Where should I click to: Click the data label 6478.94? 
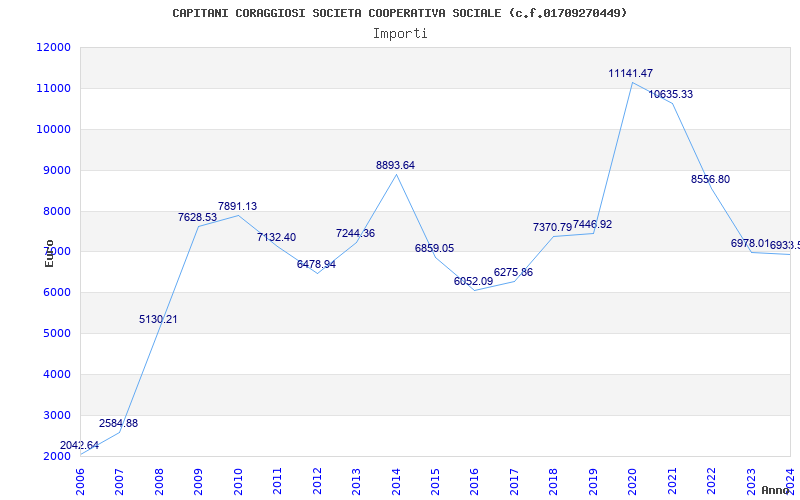coord(316,264)
